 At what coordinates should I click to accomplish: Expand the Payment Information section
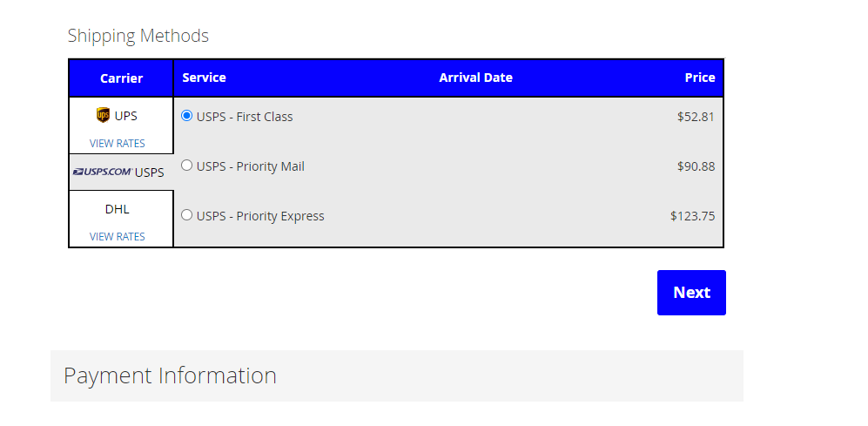(x=396, y=375)
